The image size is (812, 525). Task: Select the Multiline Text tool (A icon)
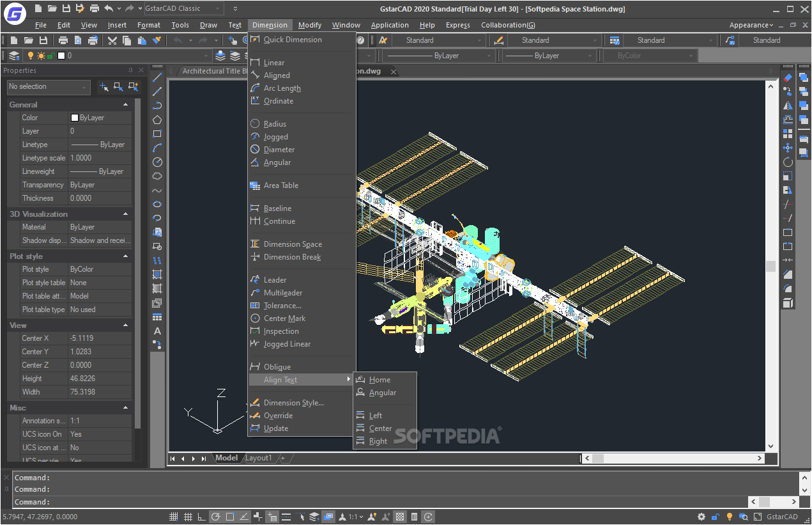pyautogui.click(x=157, y=331)
